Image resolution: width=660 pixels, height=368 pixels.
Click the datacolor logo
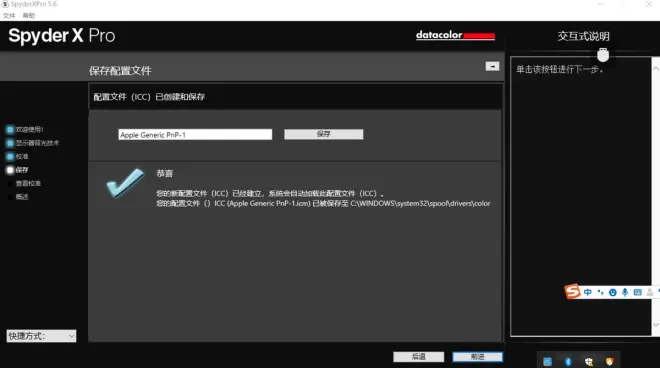(455, 35)
